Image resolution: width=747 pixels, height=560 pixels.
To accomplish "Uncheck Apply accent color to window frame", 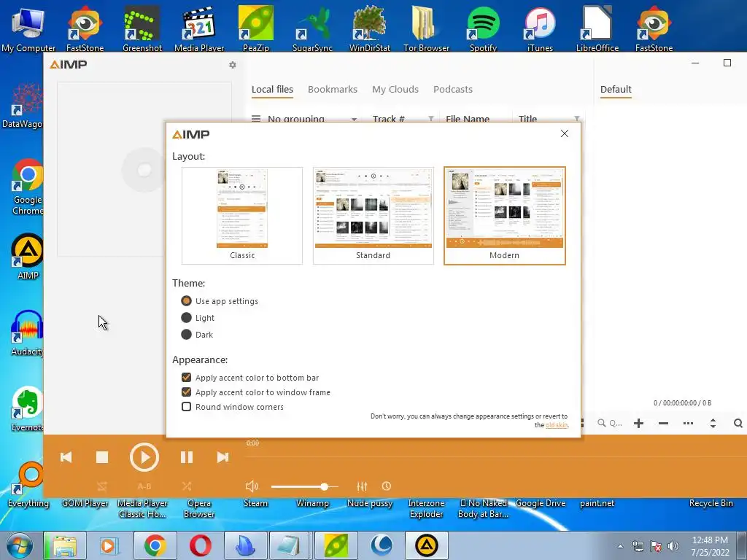I will pos(186,392).
